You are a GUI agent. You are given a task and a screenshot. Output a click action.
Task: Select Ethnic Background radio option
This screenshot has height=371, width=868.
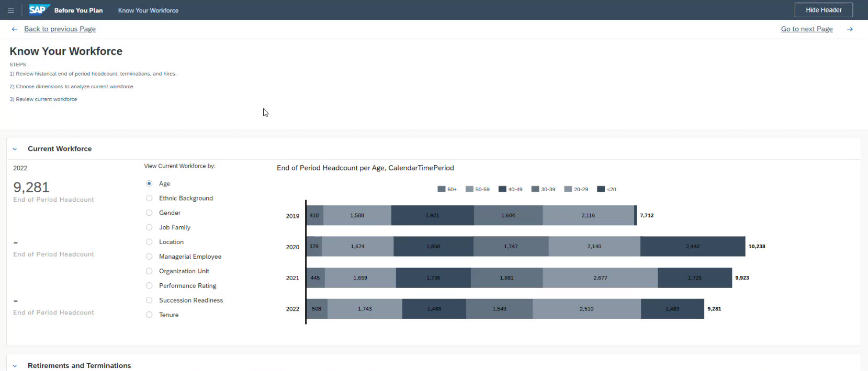[149, 198]
